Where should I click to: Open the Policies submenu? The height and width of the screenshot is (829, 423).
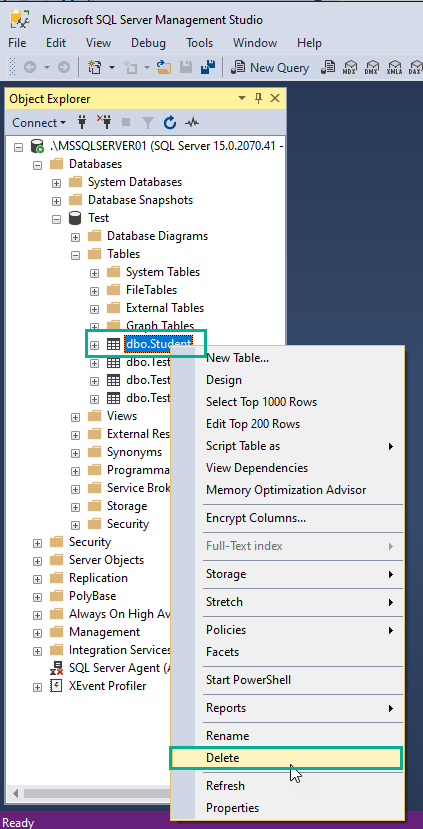pyautogui.click(x=287, y=630)
